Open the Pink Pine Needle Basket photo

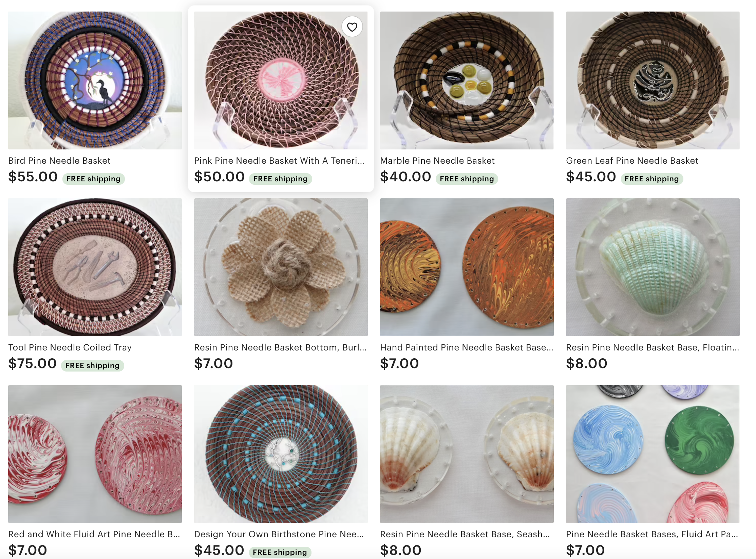pyautogui.click(x=281, y=80)
